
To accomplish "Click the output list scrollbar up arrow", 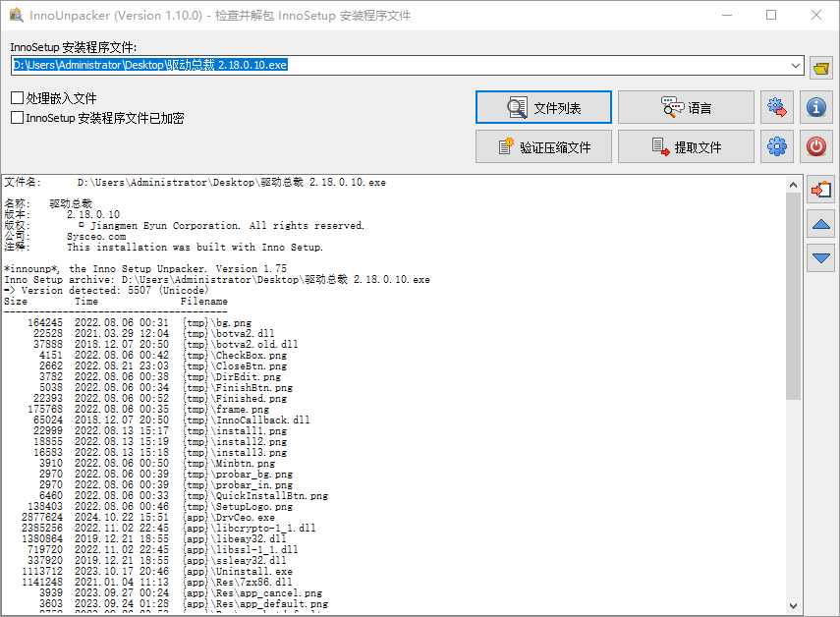I will click(x=793, y=183).
